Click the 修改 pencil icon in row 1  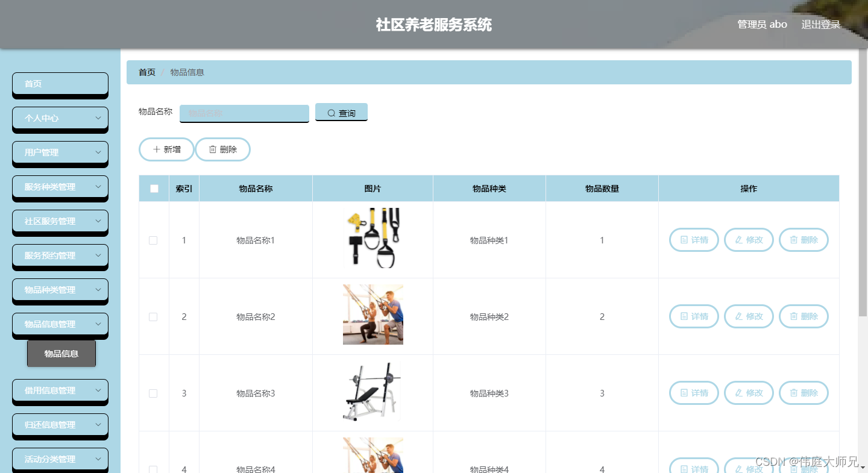point(739,240)
